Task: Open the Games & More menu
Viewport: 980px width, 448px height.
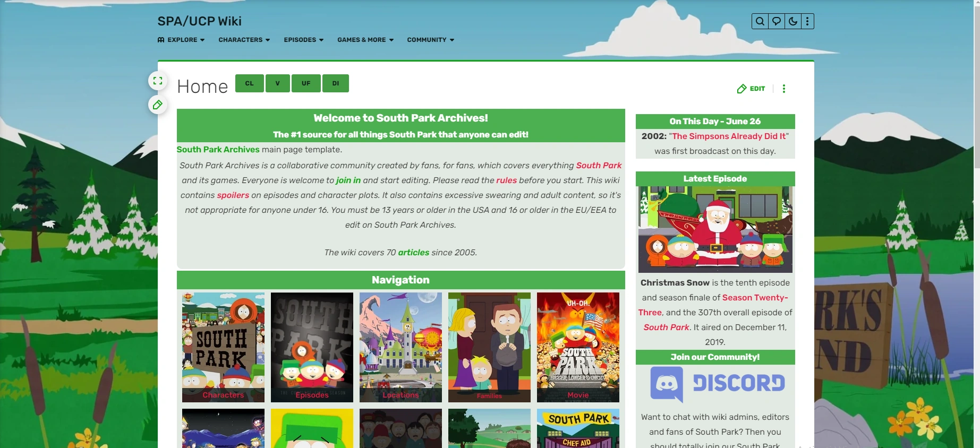Action: pyautogui.click(x=365, y=40)
